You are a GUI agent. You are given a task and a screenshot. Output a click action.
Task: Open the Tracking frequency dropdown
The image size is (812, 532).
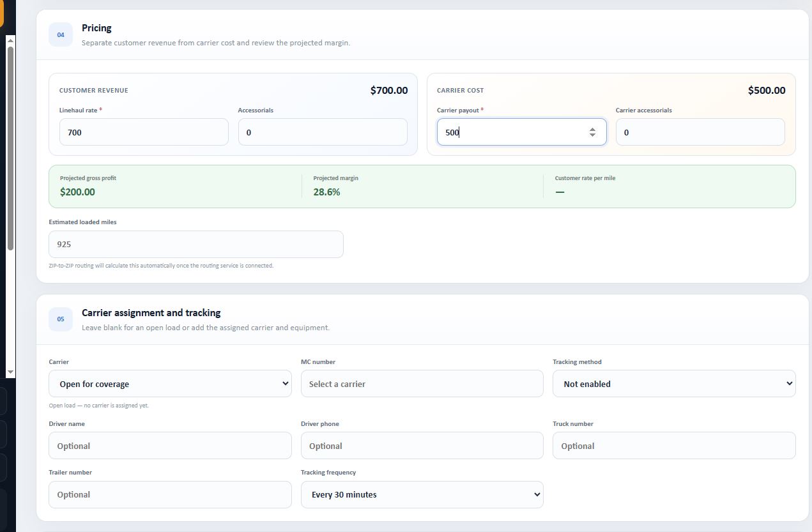click(422, 494)
